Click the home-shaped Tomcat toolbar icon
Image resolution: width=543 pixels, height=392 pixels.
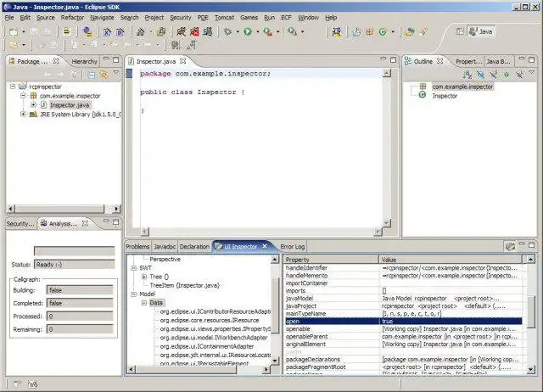[141, 32]
